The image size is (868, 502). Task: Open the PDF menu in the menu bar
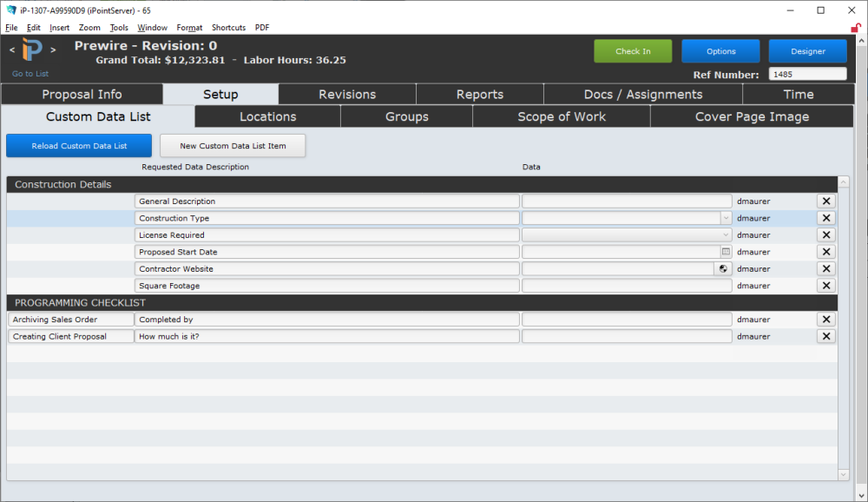coord(261,27)
